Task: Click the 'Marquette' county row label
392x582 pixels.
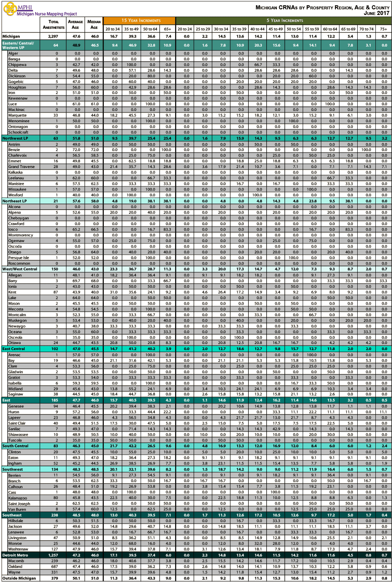Action: (x=17, y=115)
